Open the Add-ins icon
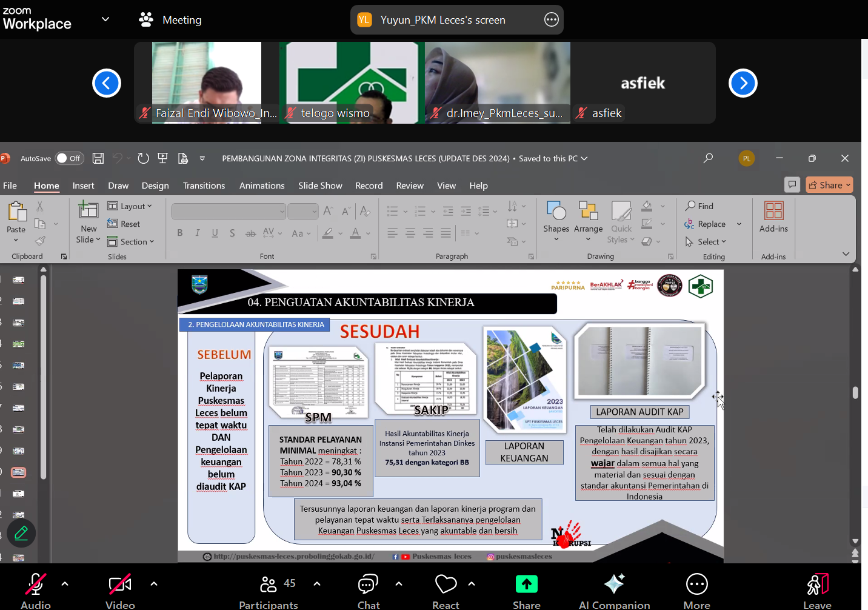Viewport: 868px width, 610px height. 773,211
